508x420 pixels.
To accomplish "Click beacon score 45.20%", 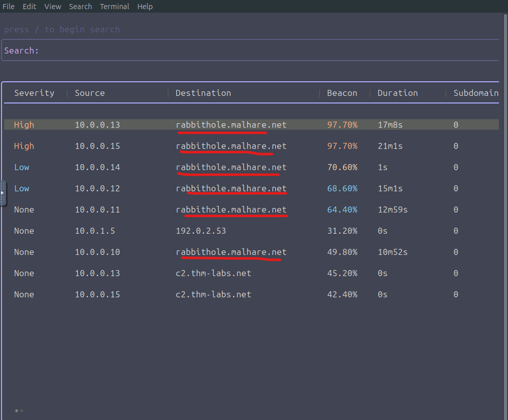I will [x=342, y=273].
